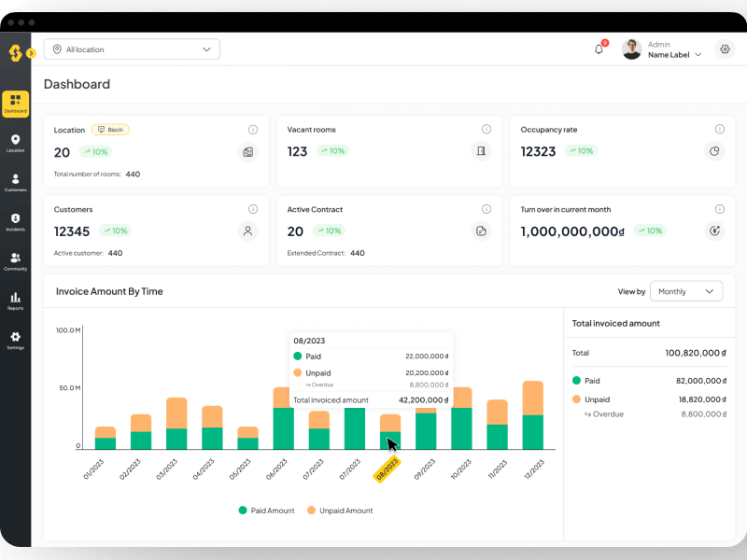Open the gear settings in the top bar
Viewport: 747px width, 560px height.
click(x=725, y=49)
